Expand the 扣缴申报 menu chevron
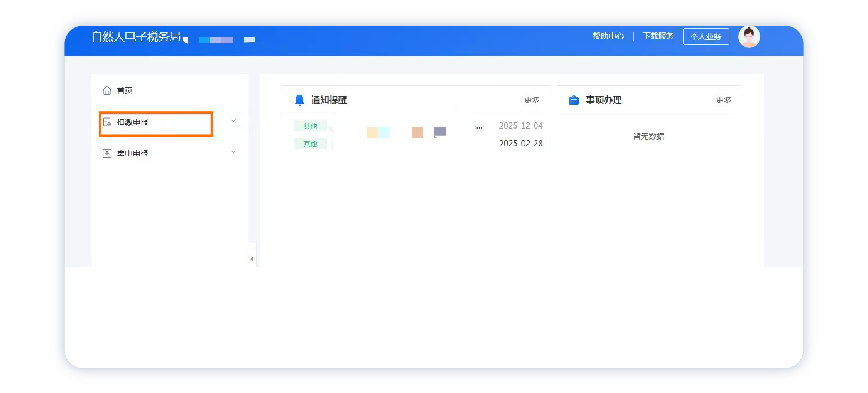The height and width of the screenshot is (393, 868). tap(233, 120)
